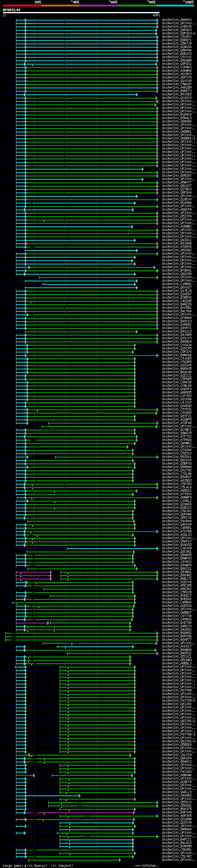Click hit label UniRef100_C5YI02
The height and width of the screenshot is (868, 197).
pos(177,57)
